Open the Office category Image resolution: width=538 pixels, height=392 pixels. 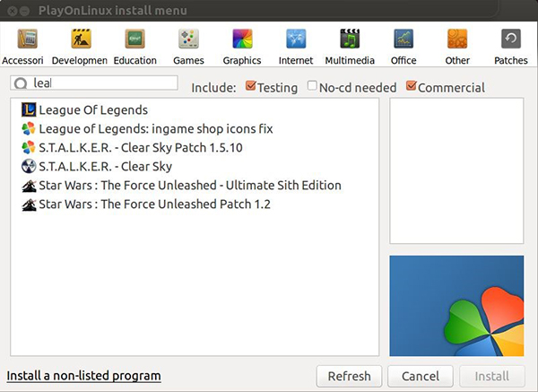coord(403,48)
